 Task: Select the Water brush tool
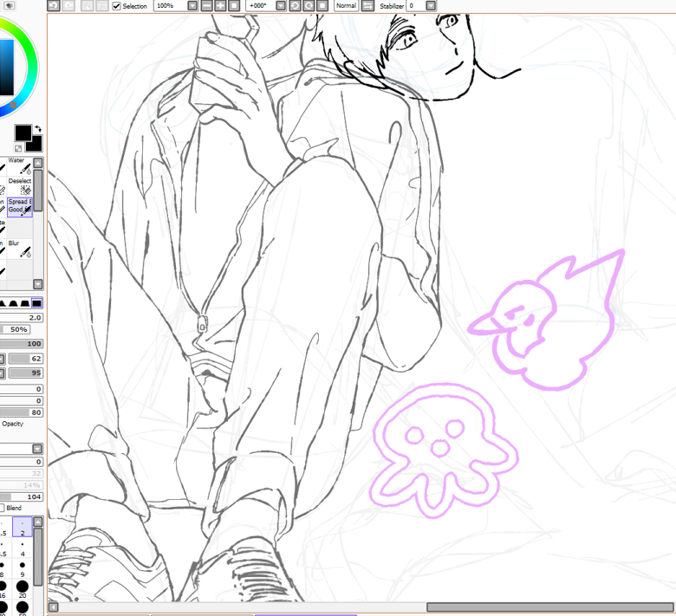[x=20, y=166]
